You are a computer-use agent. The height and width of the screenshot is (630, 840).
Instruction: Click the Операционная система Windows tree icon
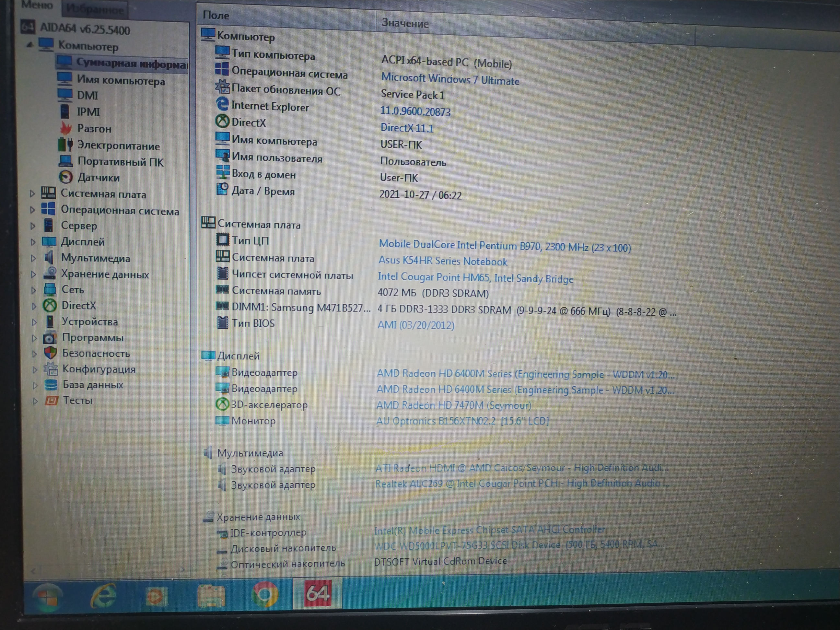[48, 209]
